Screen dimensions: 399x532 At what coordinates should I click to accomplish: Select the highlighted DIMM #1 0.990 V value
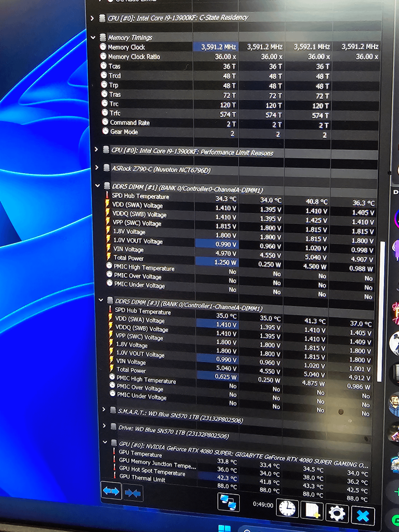[226, 244]
